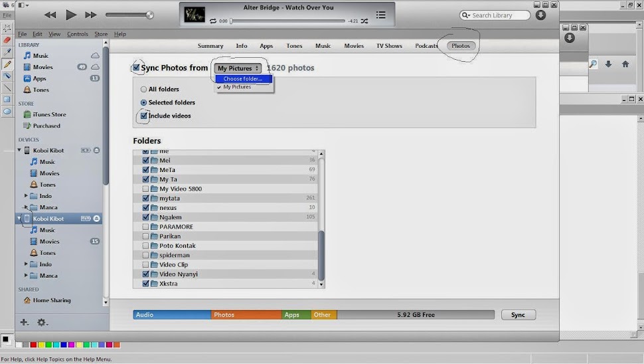Check the spiderman folder checkbox

pos(145,255)
